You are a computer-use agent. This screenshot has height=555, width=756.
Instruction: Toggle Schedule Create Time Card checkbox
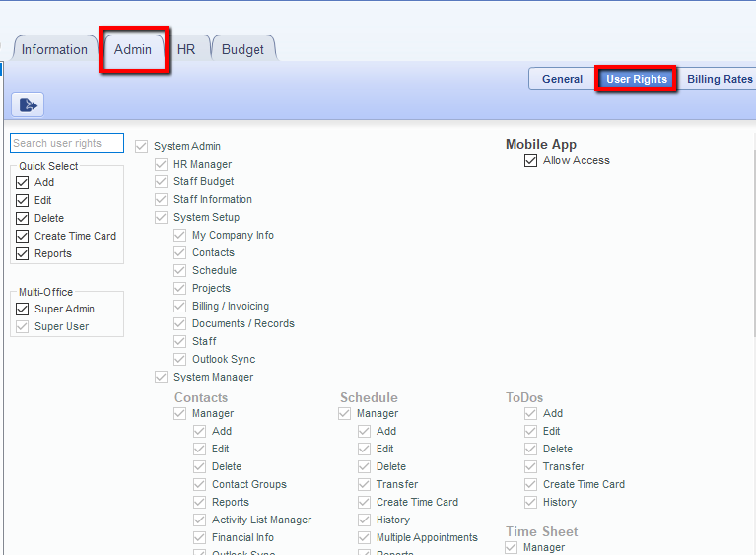[364, 503]
